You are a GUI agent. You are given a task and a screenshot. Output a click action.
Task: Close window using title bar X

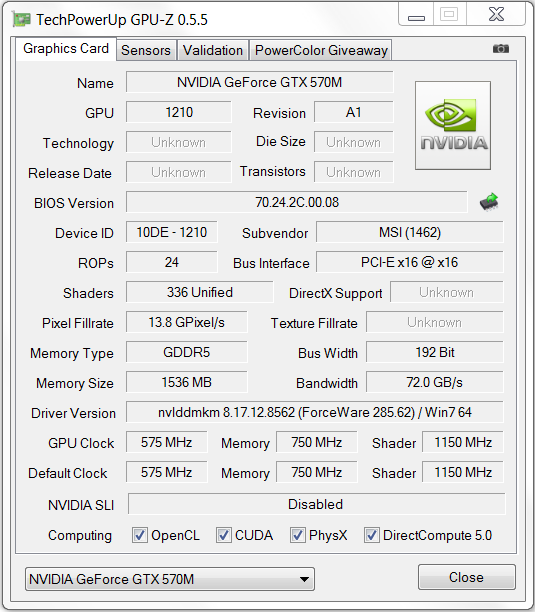[496, 14]
